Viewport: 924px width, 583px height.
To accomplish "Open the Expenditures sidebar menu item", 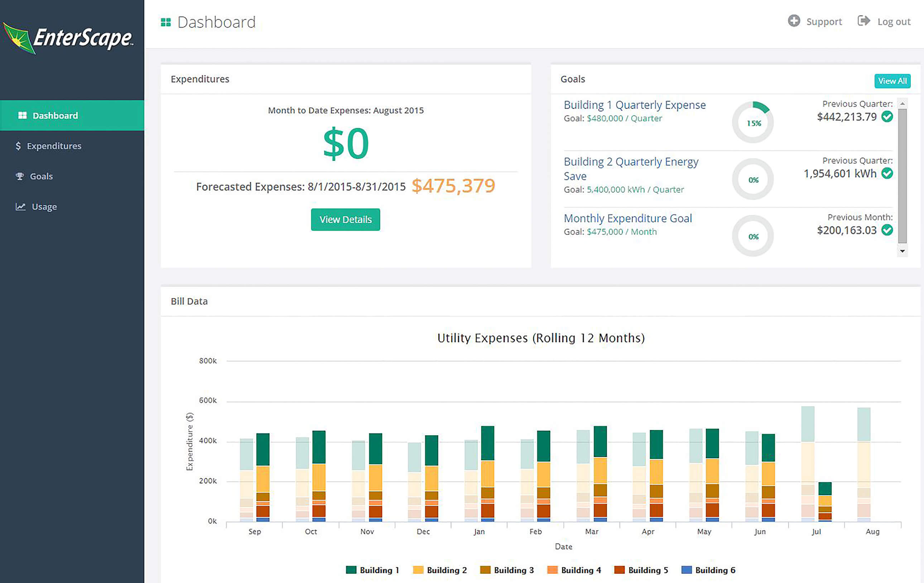I will pyautogui.click(x=54, y=146).
